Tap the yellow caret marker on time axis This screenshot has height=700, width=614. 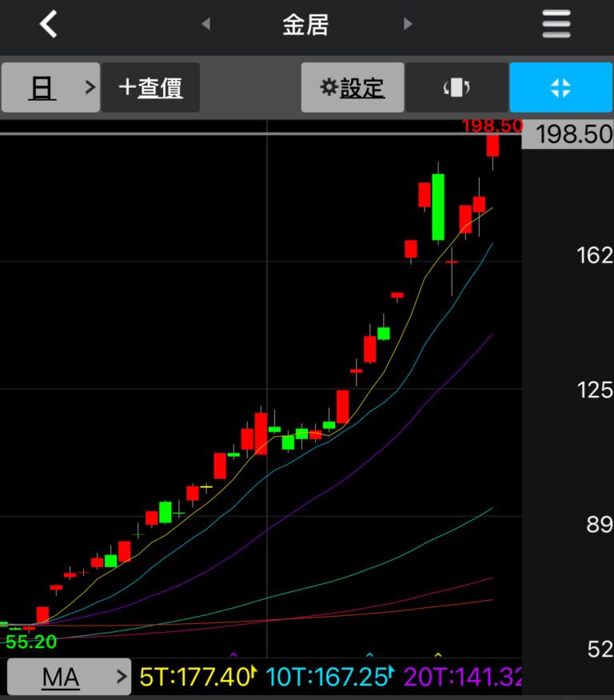click(x=437, y=654)
